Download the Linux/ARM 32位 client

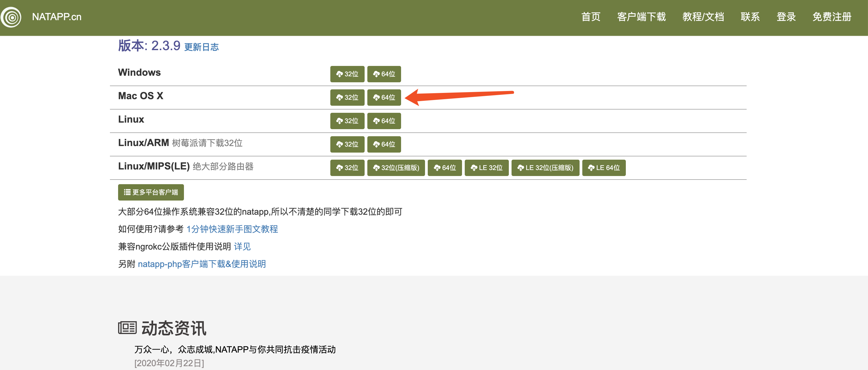pyautogui.click(x=347, y=144)
